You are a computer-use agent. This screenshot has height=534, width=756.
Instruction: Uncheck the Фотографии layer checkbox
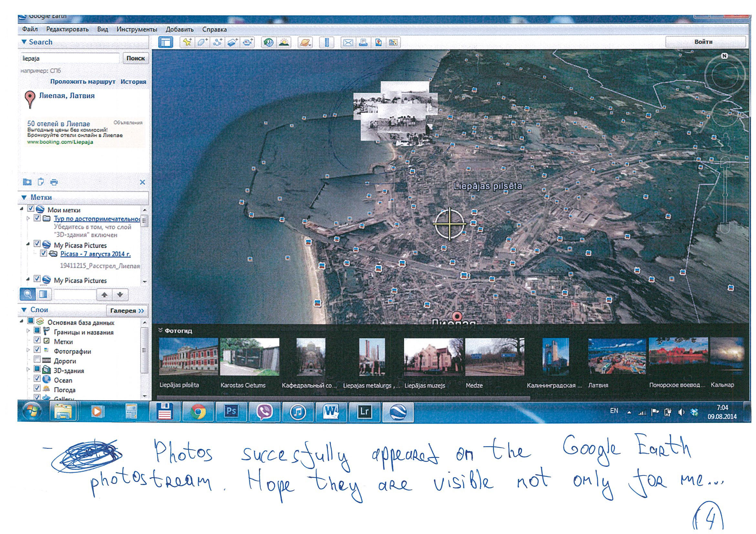click(37, 349)
